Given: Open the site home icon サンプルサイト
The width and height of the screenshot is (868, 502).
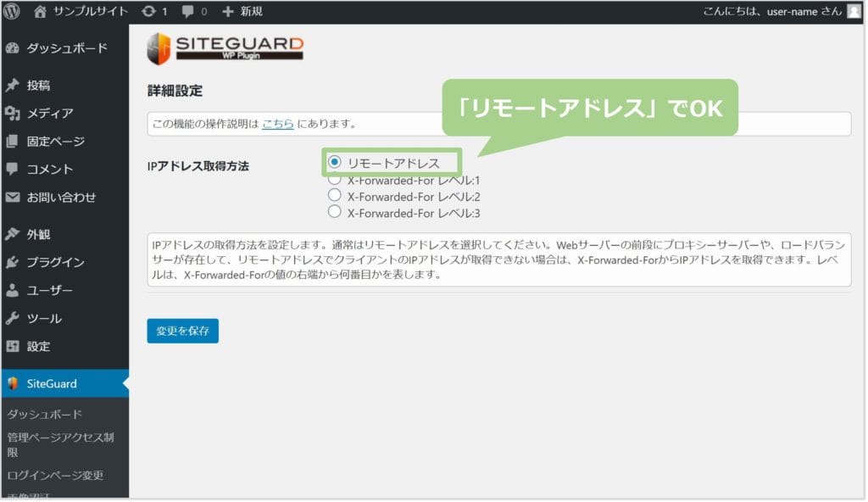Looking at the screenshot, I should (x=40, y=11).
